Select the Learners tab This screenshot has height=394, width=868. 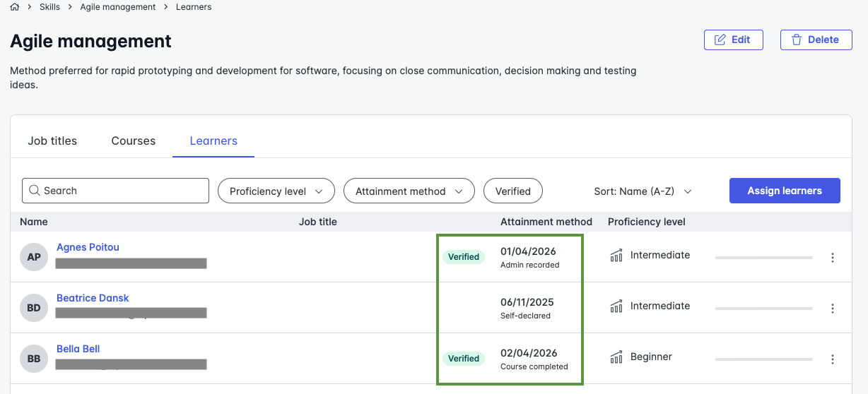pyautogui.click(x=213, y=141)
